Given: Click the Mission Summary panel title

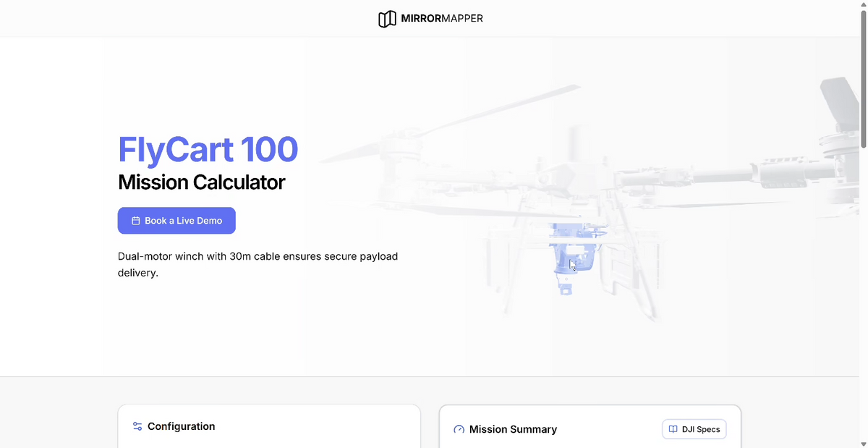Looking at the screenshot, I should coord(513,429).
